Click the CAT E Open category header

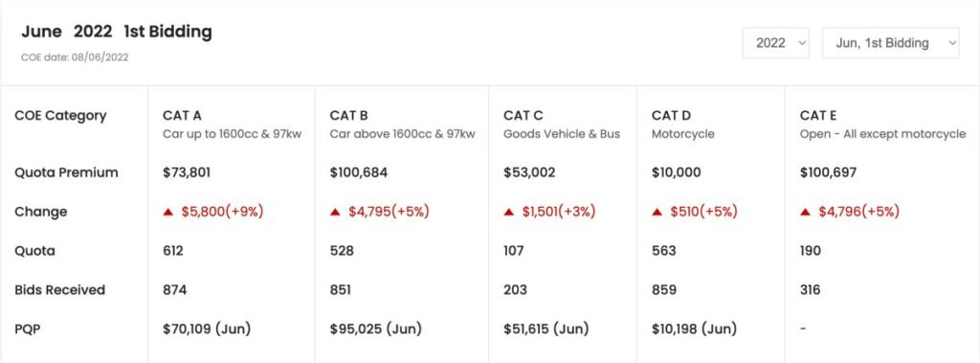(x=882, y=124)
